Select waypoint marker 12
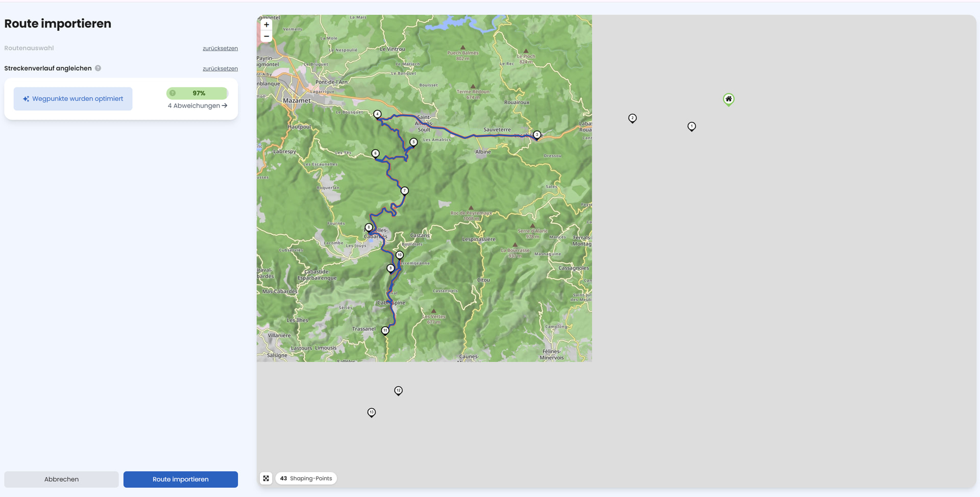980x497 pixels. [x=398, y=390]
